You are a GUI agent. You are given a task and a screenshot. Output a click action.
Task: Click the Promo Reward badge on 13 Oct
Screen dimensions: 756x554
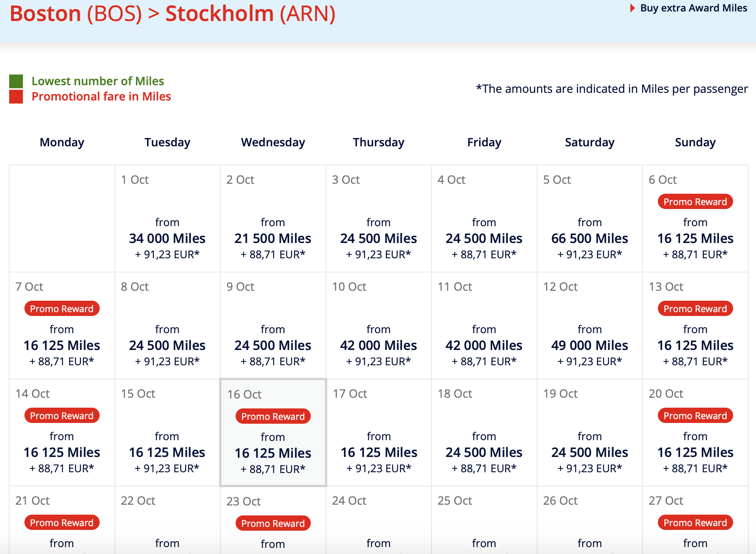click(x=695, y=309)
